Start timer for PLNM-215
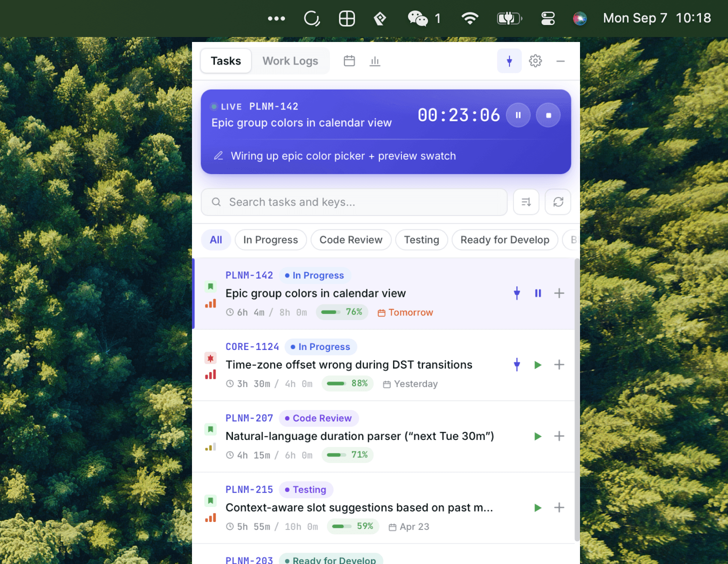Viewport: 728px width, 564px height. pyautogui.click(x=538, y=508)
